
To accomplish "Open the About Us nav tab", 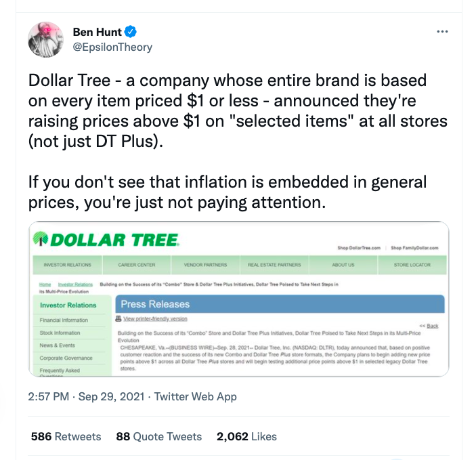I will [343, 265].
